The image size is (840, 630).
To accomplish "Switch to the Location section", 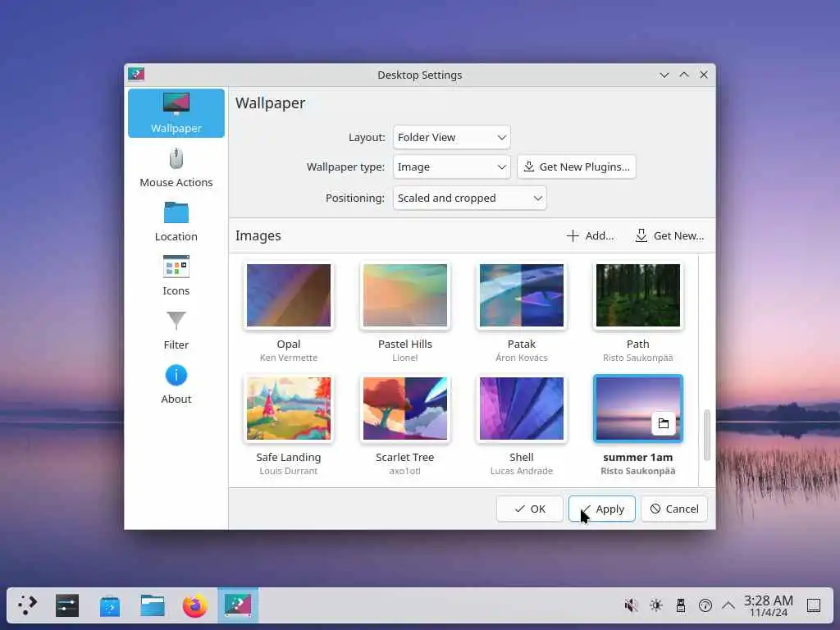I will pos(176,221).
